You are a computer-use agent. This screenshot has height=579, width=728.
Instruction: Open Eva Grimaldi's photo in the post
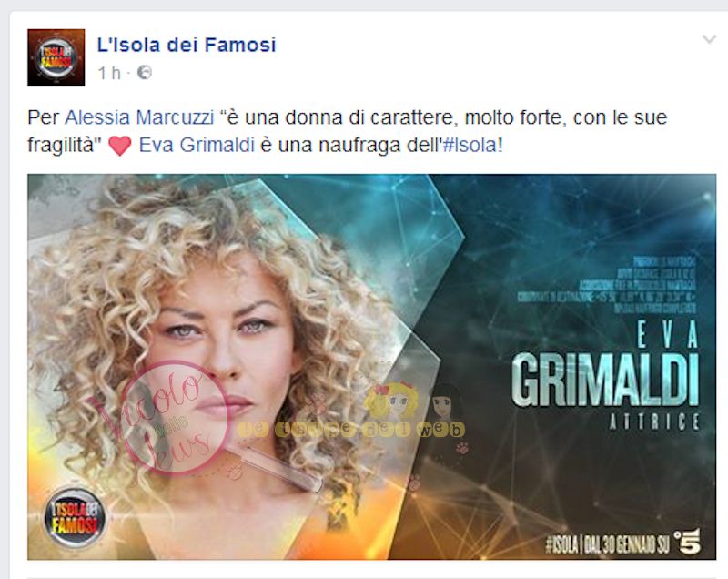click(x=371, y=366)
